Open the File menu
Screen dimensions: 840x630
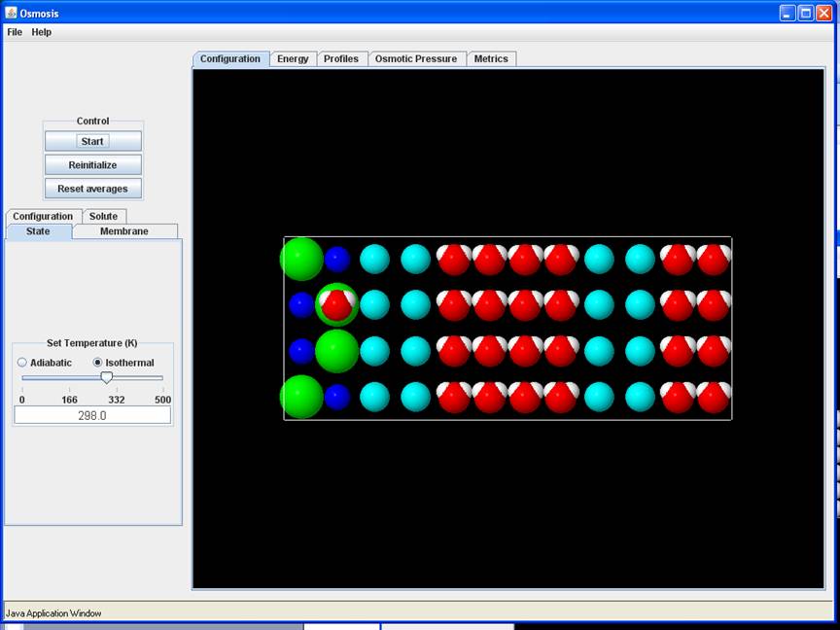15,32
